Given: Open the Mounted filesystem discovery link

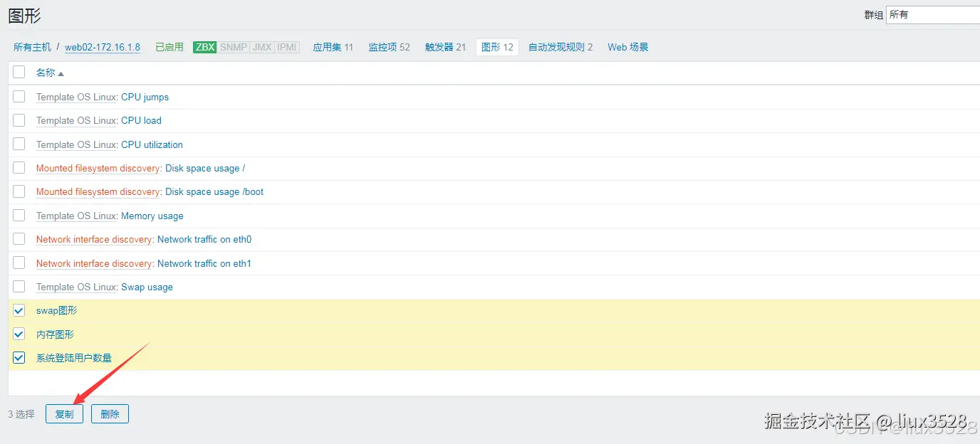Looking at the screenshot, I should [x=98, y=168].
